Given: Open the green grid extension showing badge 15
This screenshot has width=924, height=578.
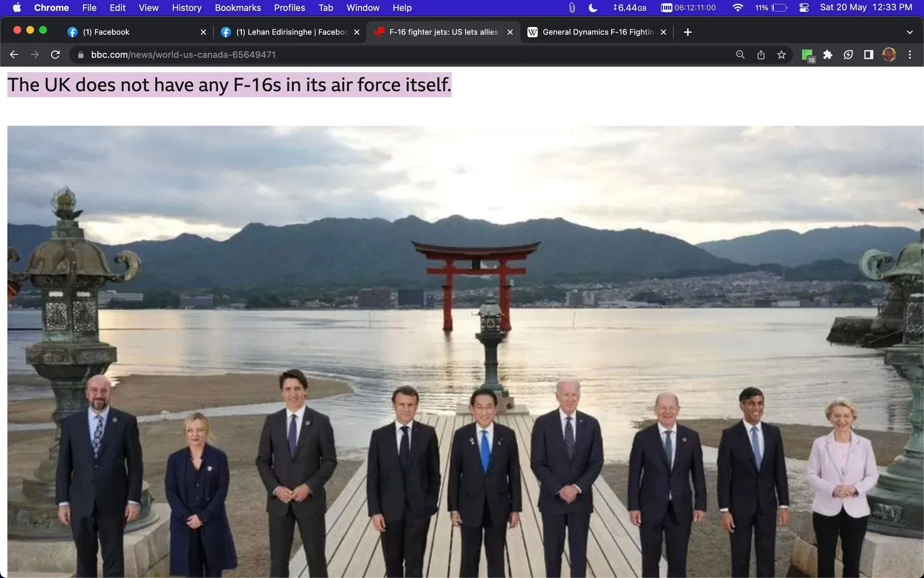Looking at the screenshot, I should pyautogui.click(x=807, y=54).
